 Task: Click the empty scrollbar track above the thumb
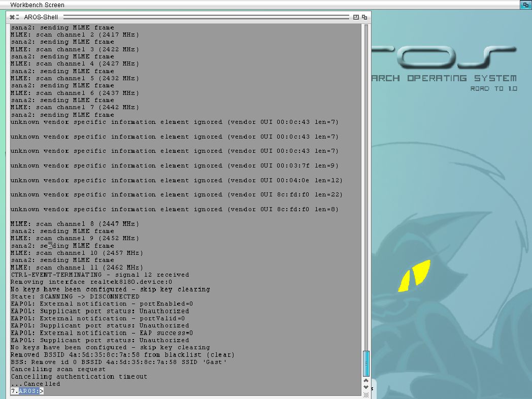366,187
